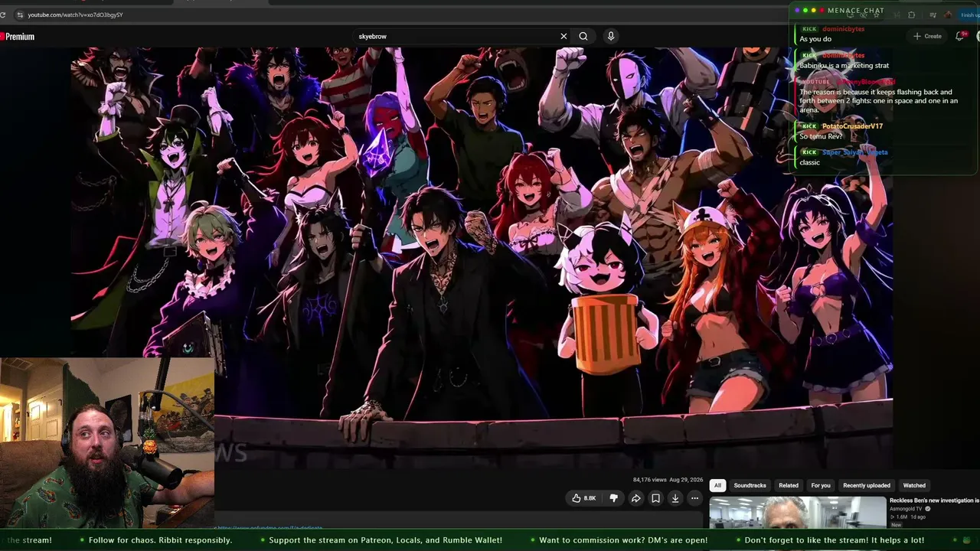Open Reckless Ben's new investigation video title
This screenshot has height=551, width=980.
point(934,500)
